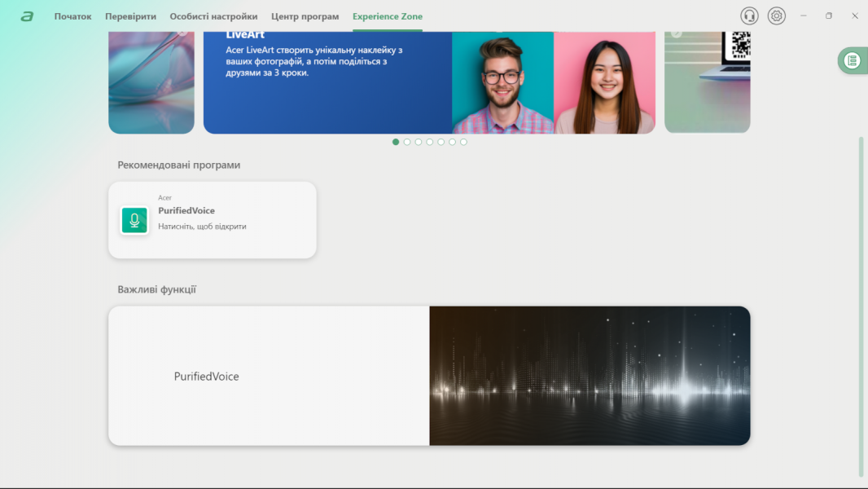The height and width of the screenshot is (489, 868).
Task: Click the PurifiedVoice microphone app icon
Action: tap(134, 220)
